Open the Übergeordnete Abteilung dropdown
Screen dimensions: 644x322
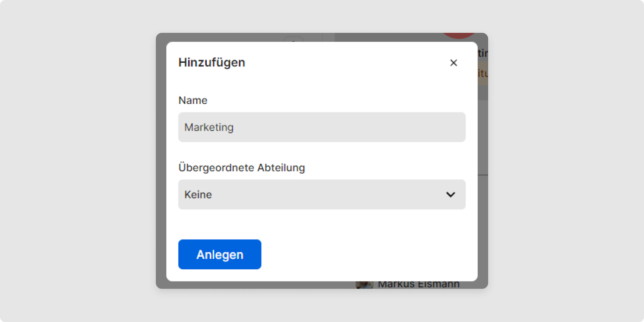322,195
